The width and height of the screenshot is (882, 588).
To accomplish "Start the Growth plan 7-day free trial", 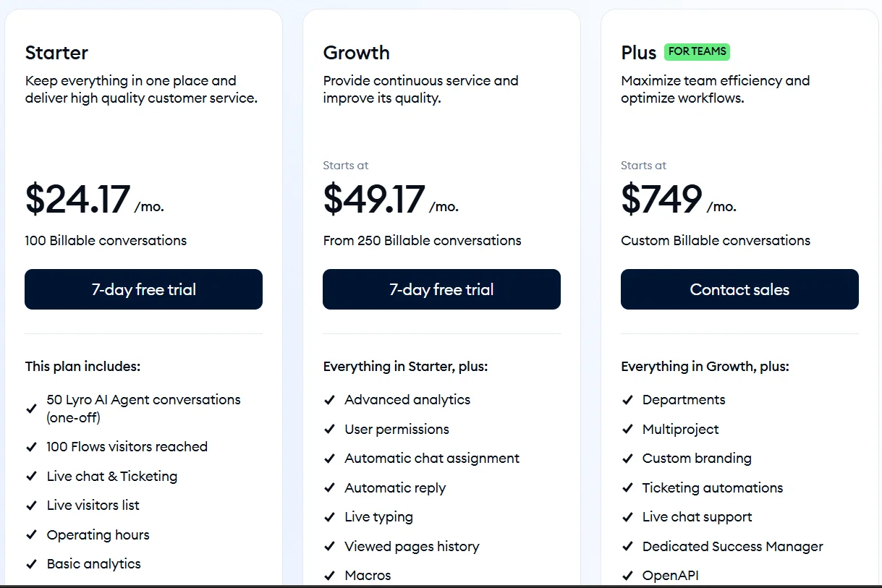I will point(441,289).
